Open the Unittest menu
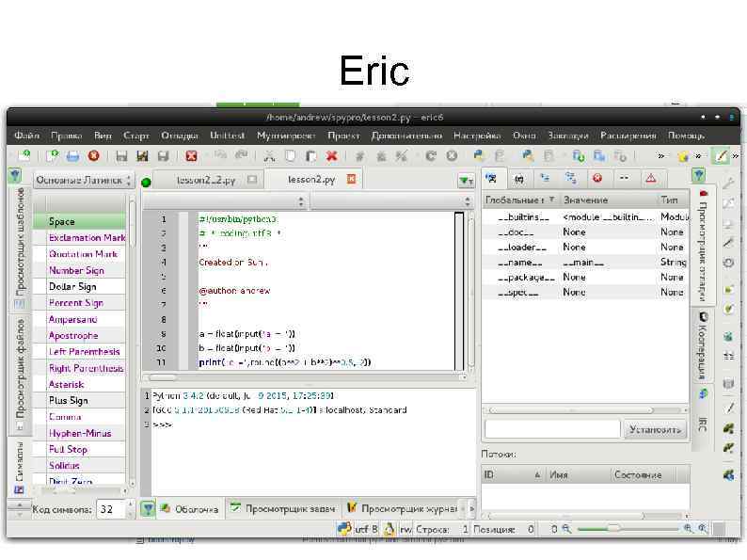The image size is (747, 560). pos(228,136)
